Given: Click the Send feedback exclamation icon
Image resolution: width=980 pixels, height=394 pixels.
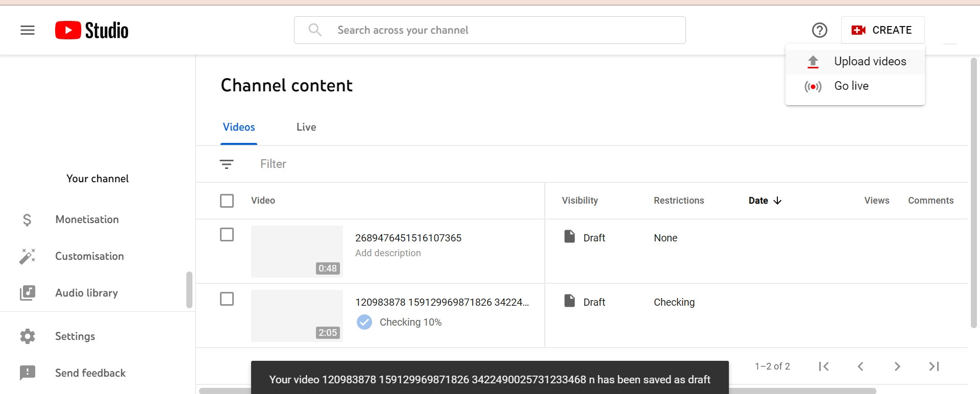Looking at the screenshot, I should pyautogui.click(x=28, y=373).
